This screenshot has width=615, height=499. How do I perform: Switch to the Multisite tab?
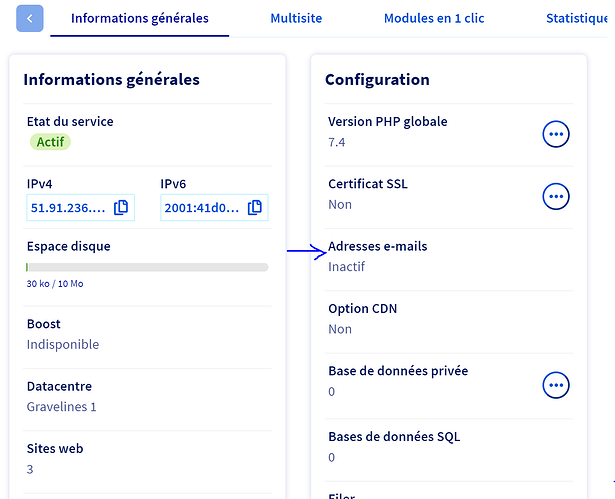pyautogui.click(x=296, y=18)
